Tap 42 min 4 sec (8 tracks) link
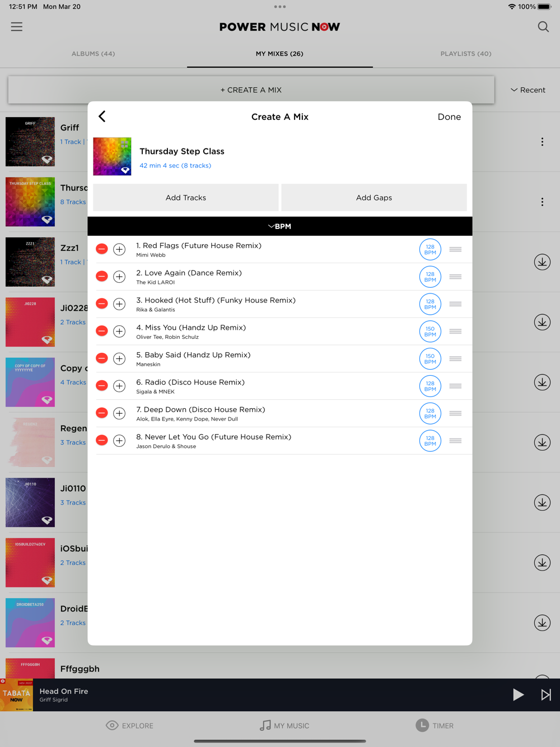The height and width of the screenshot is (747, 560). 175,165
